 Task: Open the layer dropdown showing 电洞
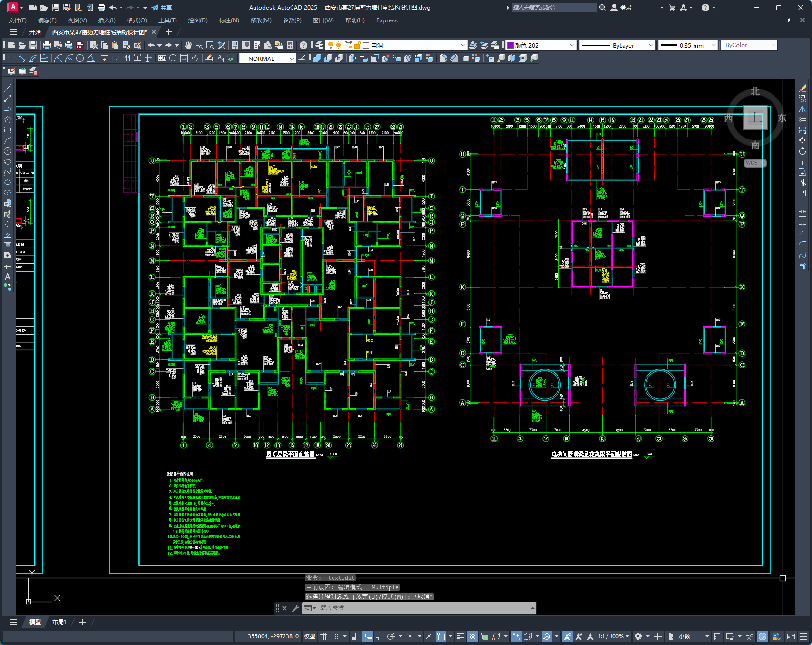click(463, 45)
